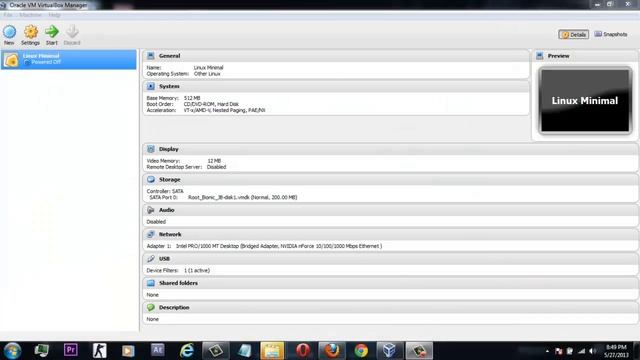
Task: Select the Linux Minimal VM entry
Action: [69, 60]
